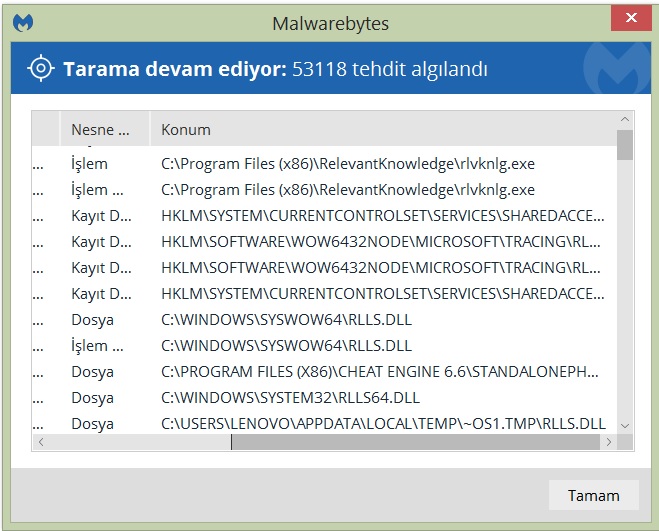Screen dimensions: 659x531
Task: Select second WOW6432NODE TRACING registry row
Action: (324, 268)
